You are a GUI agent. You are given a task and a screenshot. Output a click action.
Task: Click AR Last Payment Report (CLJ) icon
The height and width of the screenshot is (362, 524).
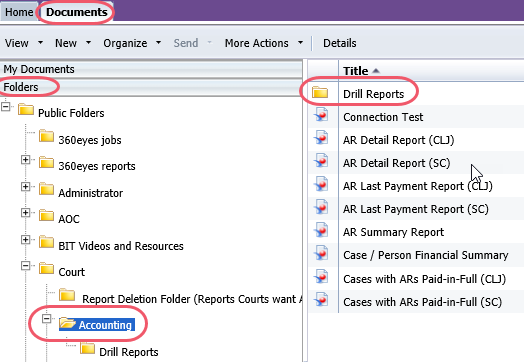coord(321,184)
